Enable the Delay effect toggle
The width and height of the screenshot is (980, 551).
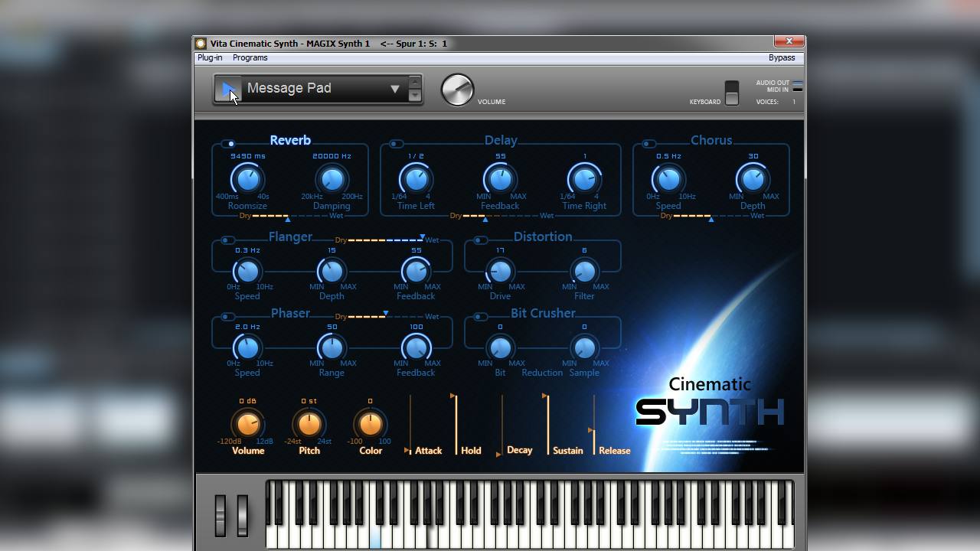(x=396, y=144)
